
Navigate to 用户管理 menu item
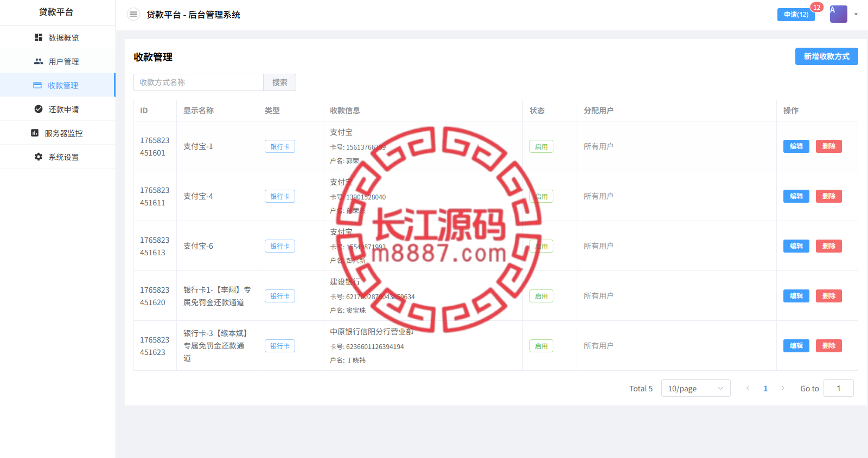(x=58, y=61)
